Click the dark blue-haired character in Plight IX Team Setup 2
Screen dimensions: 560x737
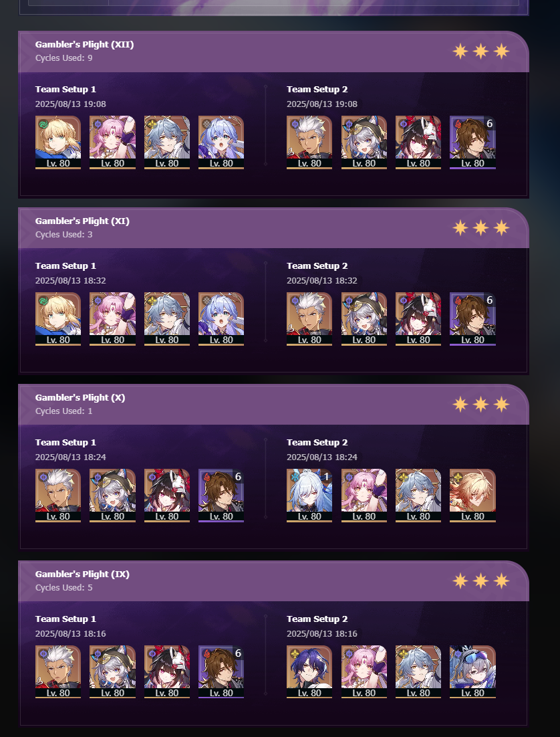tap(309, 672)
